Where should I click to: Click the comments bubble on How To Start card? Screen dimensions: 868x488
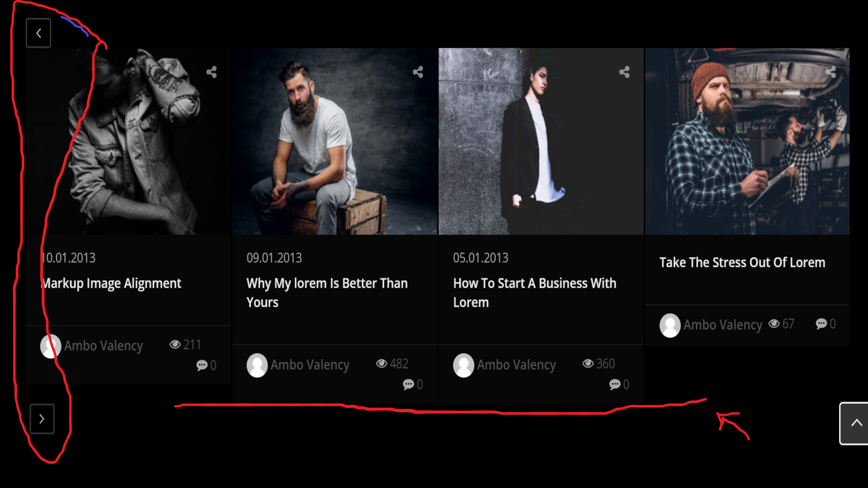[x=615, y=385]
